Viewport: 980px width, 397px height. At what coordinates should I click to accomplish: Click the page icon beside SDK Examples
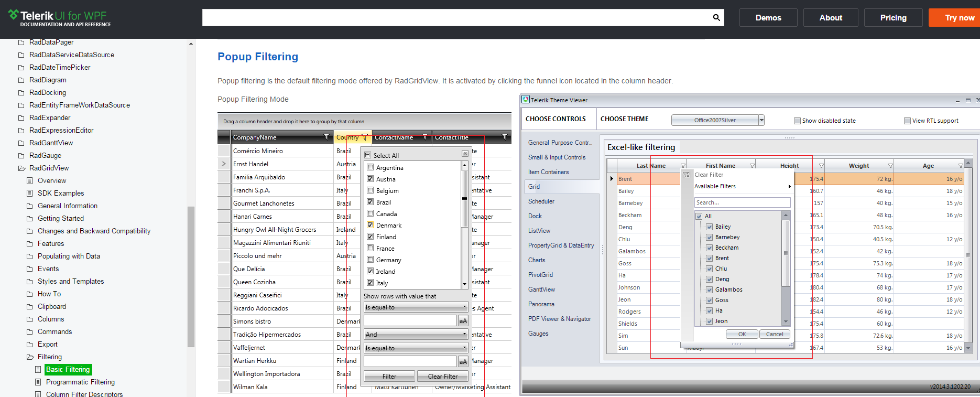click(x=30, y=194)
